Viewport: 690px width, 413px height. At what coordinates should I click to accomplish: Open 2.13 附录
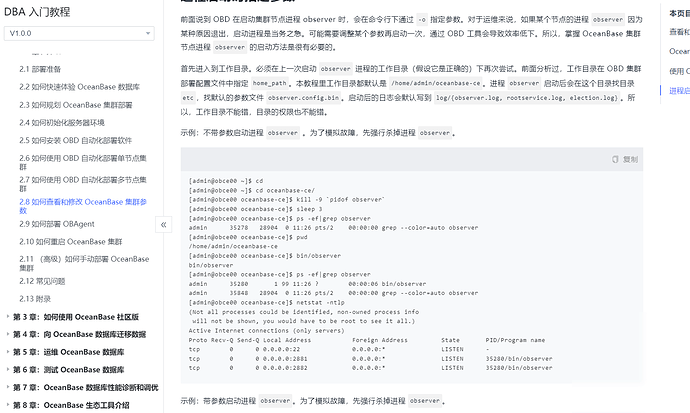tap(35, 299)
